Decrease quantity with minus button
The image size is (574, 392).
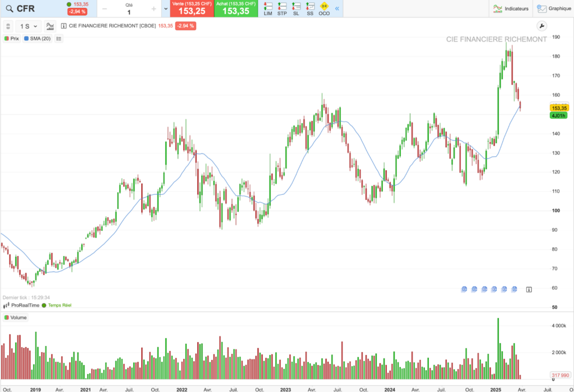coord(105,9)
